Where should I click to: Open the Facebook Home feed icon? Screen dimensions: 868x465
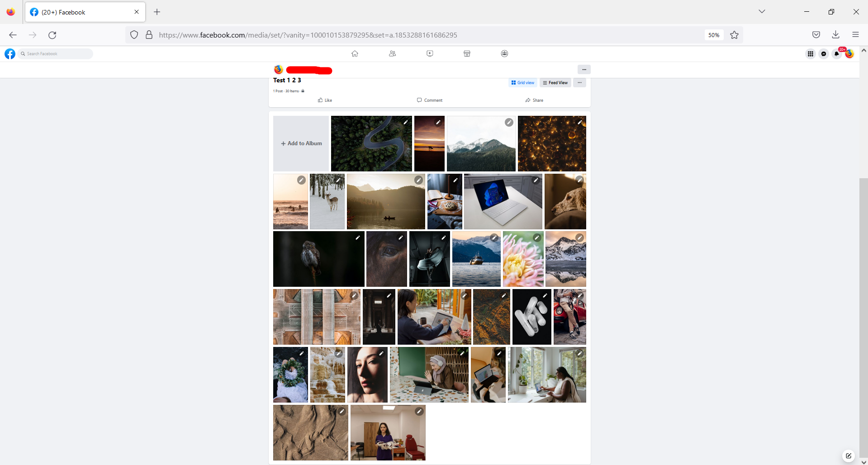[x=355, y=53]
